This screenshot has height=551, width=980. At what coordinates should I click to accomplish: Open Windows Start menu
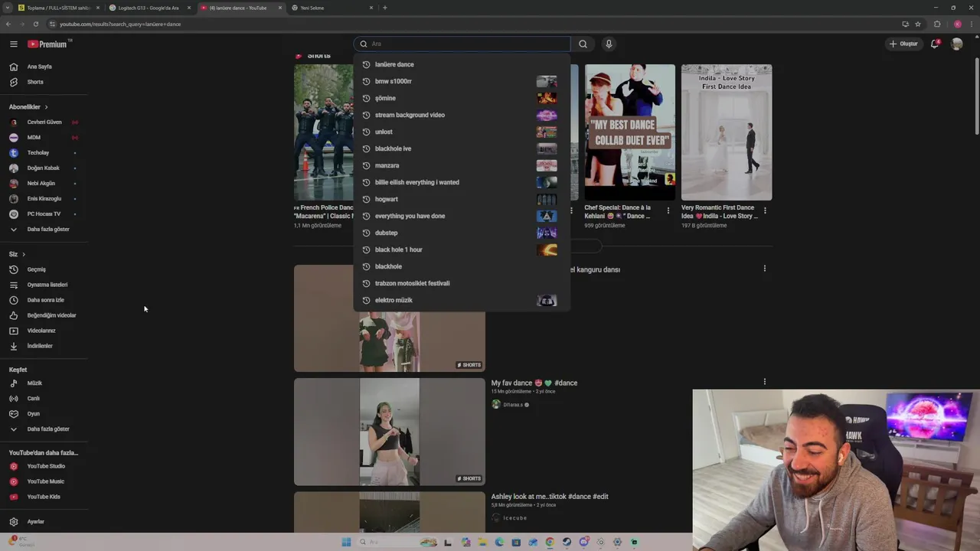click(x=346, y=542)
